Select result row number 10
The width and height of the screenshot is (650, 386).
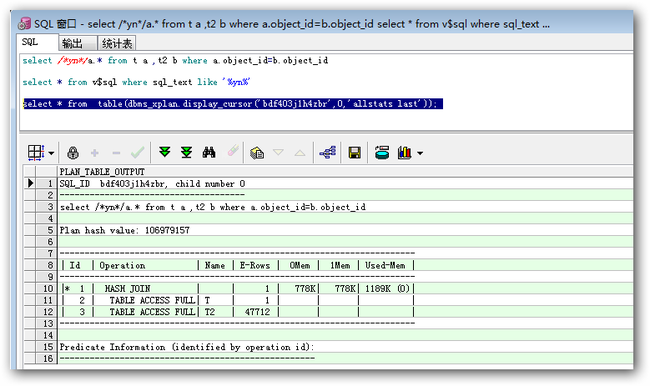point(46,288)
